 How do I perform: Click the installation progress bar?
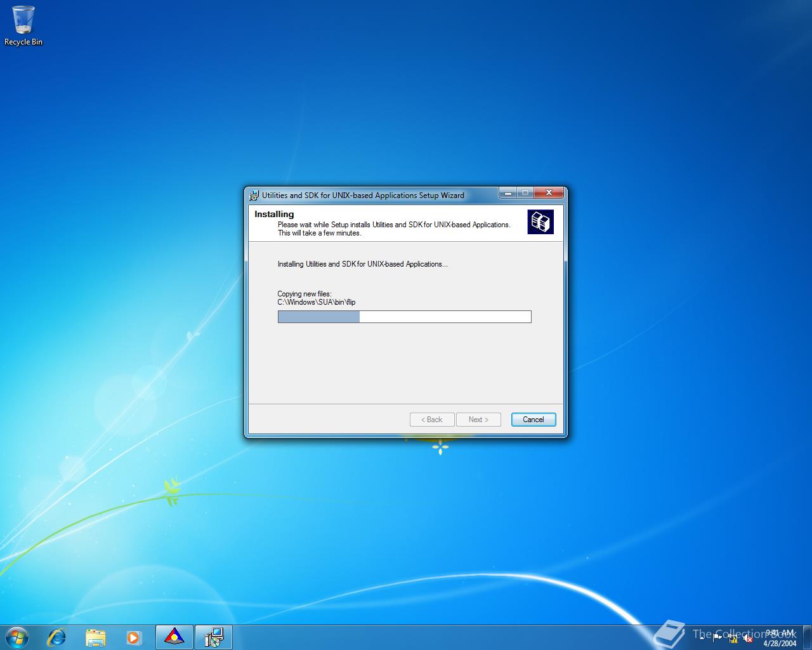pos(404,317)
